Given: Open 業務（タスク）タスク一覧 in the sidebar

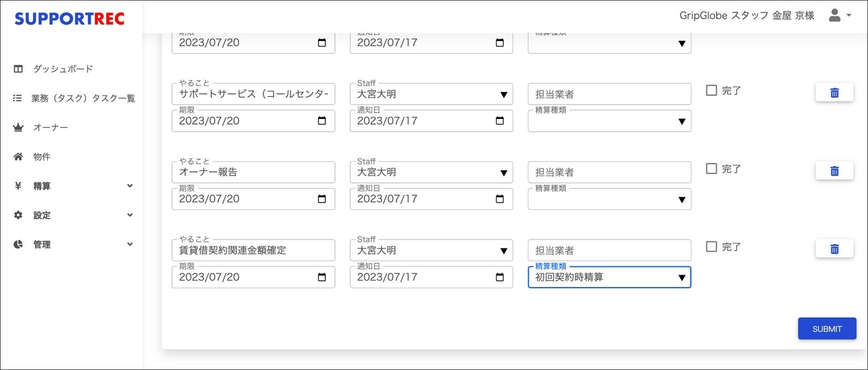Looking at the screenshot, I should [x=83, y=98].
